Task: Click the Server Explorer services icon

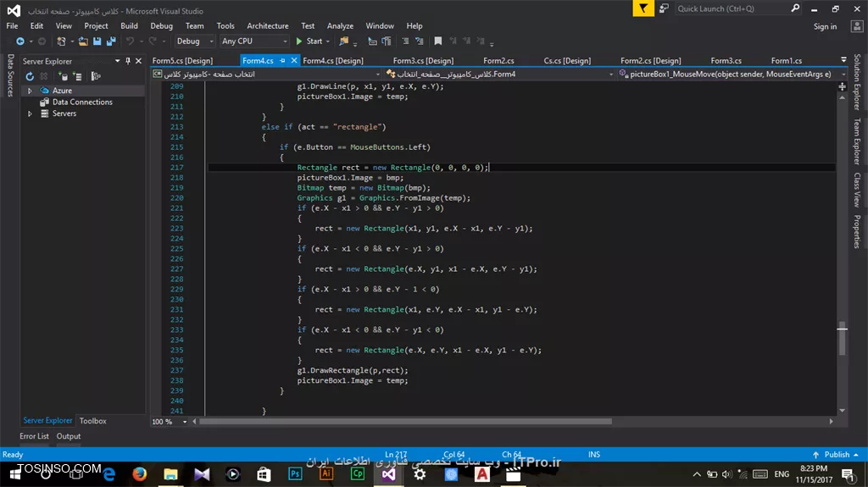Action: (96, 76)
